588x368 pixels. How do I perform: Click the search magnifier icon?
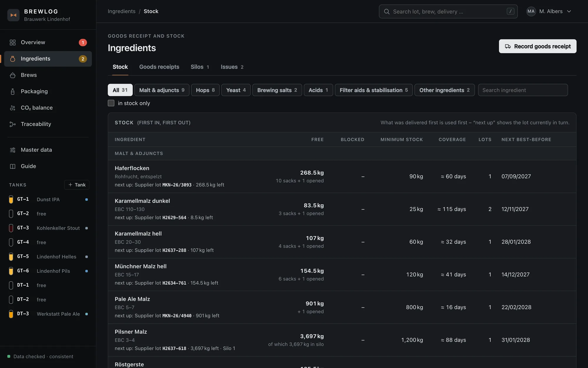pyautogui.click(x=387, y=11)
